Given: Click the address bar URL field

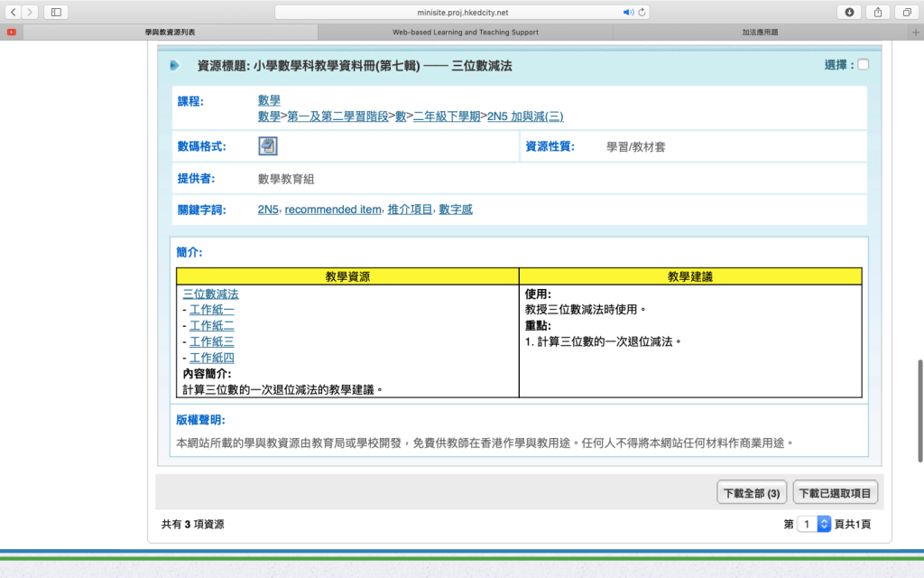Looking at the screenshot, I should pos(460,13).
